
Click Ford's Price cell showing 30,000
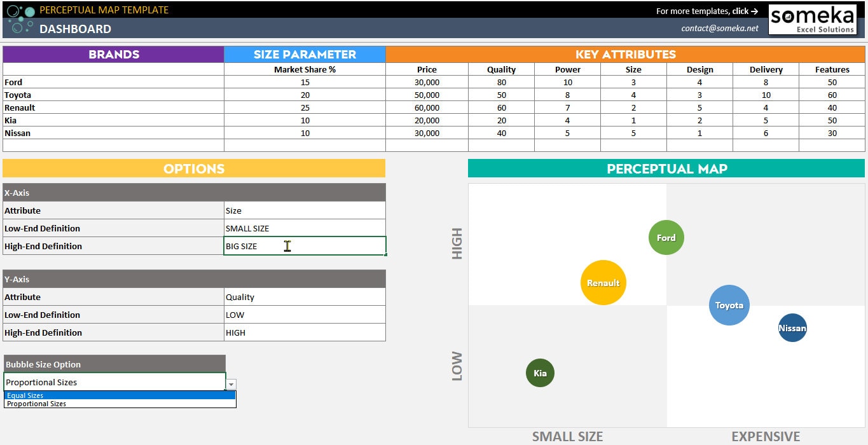(427, 82)
